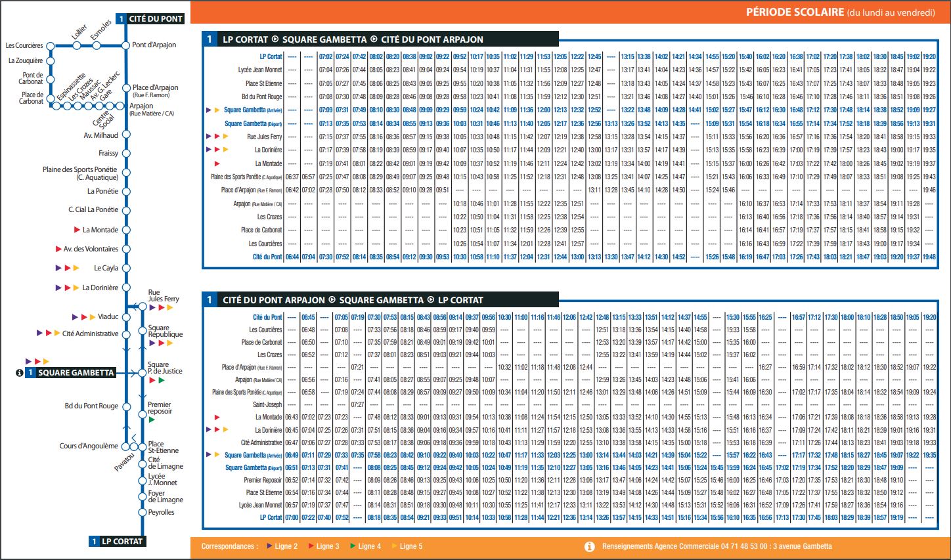Screen dimensions: 951x560
Task: Click the 'Ligne 5' legend text
Action: (411, 546)
